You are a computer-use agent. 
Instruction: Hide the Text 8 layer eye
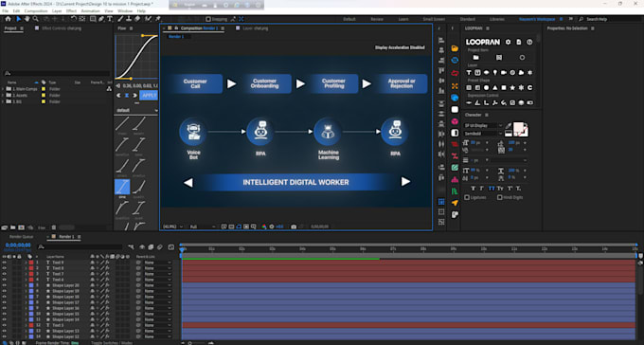click(x=5, y=268)
